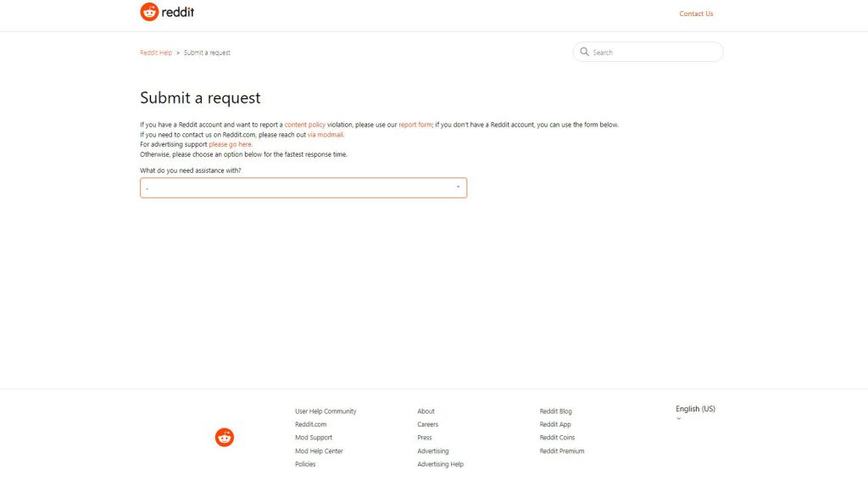This screenshot has width=868, height=486.
Task: Open User Help Community footer link
Action: (x=325, y=411)
